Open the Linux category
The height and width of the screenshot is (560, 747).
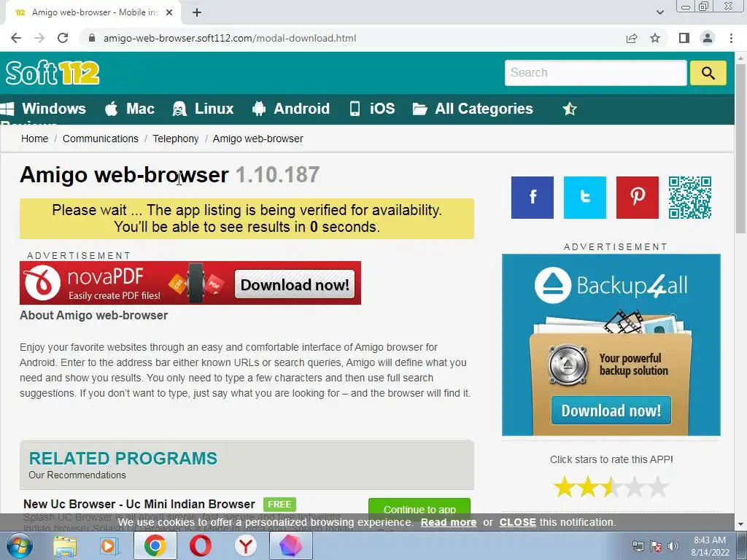tap(203, 109)
